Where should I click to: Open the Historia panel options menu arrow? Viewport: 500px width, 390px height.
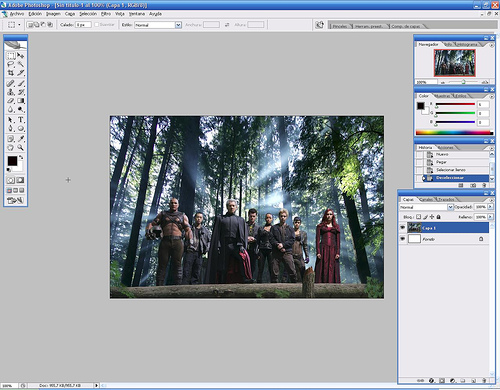click(491, 148)
